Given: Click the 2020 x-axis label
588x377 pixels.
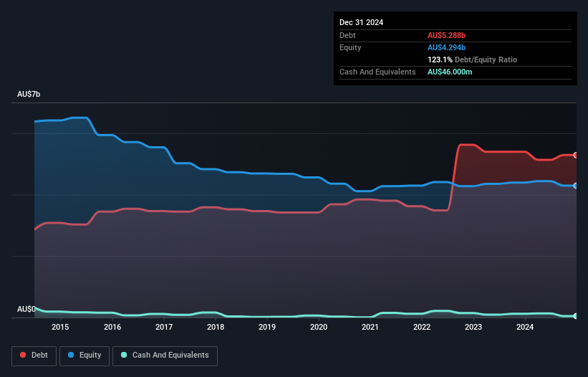Looking at the screenshot, I should point(319,327).
